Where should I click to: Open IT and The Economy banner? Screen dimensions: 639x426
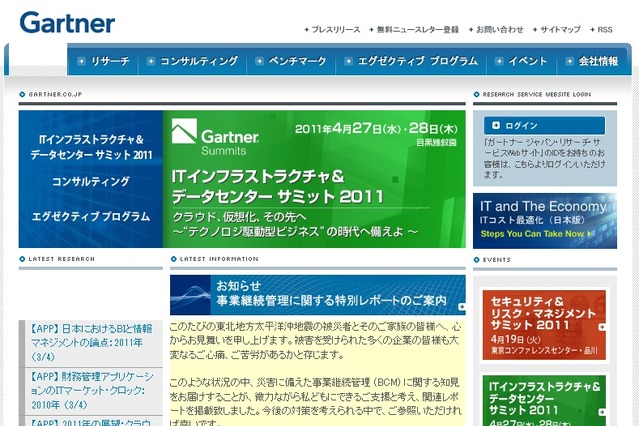pyautogui.click(x=545, y=221)
